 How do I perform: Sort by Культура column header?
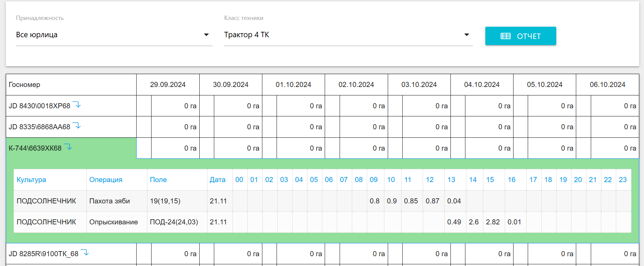coord(31,180)
